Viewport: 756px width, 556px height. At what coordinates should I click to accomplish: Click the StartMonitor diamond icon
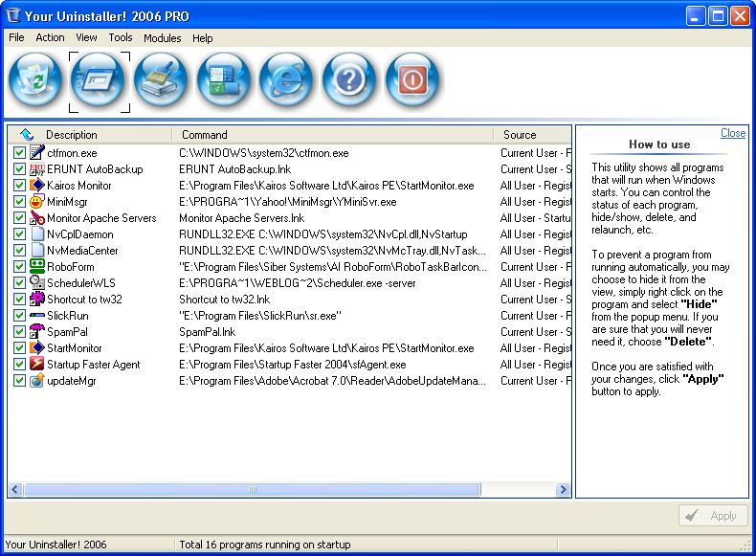37,347
